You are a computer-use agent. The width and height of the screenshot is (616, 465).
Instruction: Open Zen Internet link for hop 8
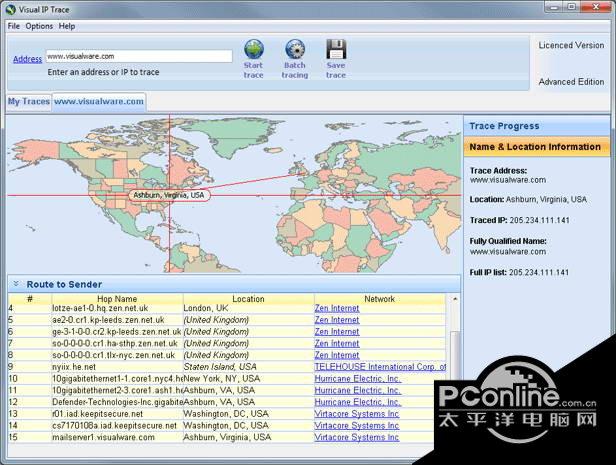(337, 355)
